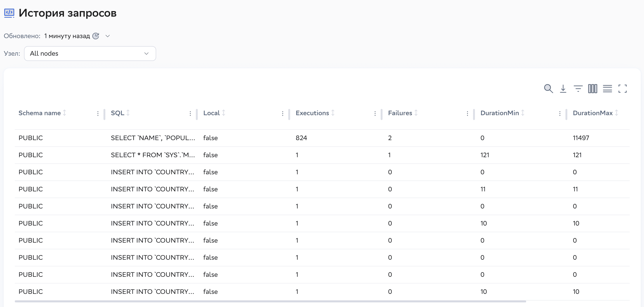The image size is (644, 307).
Task: Open Schema name column options menu
Action: (x=98, y=114)
